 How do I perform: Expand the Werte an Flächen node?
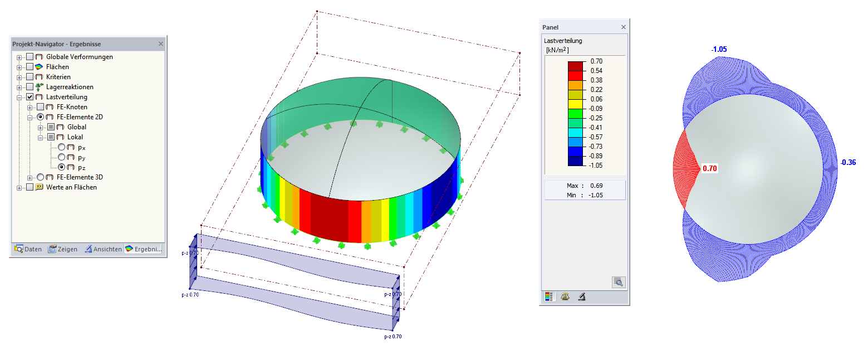[x=19, y=187]
